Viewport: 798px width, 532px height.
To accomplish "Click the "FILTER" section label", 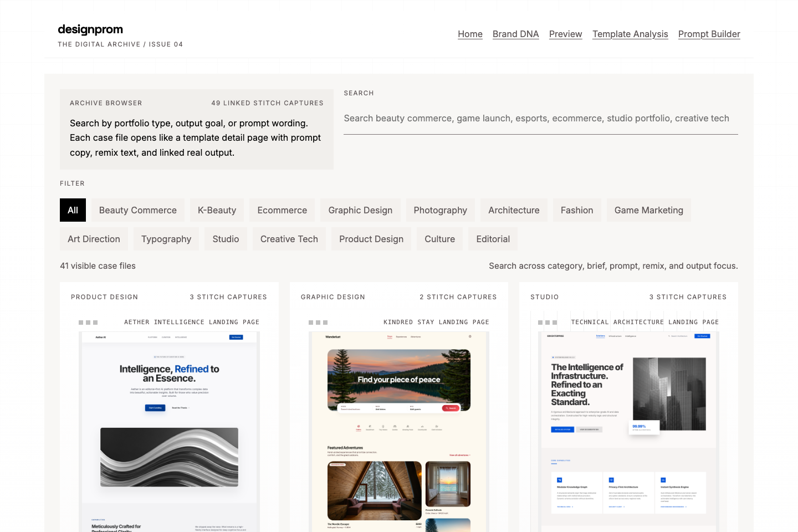I will pyautogui.click(x=72, y=183).
